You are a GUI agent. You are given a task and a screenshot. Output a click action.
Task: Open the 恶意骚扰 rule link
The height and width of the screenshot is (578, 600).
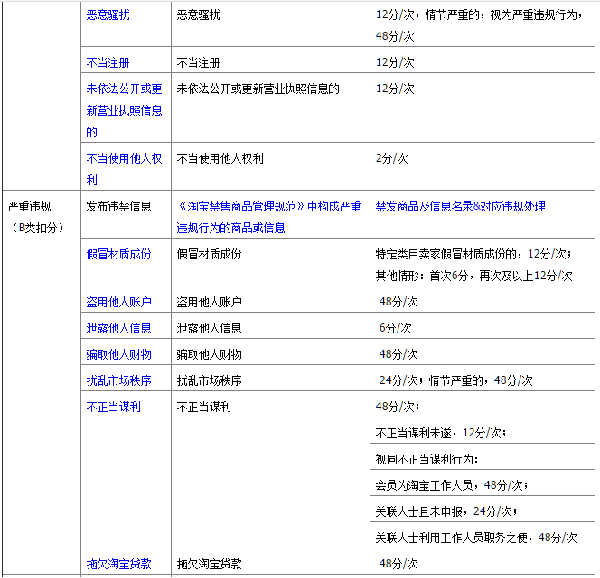coord(108,16)
